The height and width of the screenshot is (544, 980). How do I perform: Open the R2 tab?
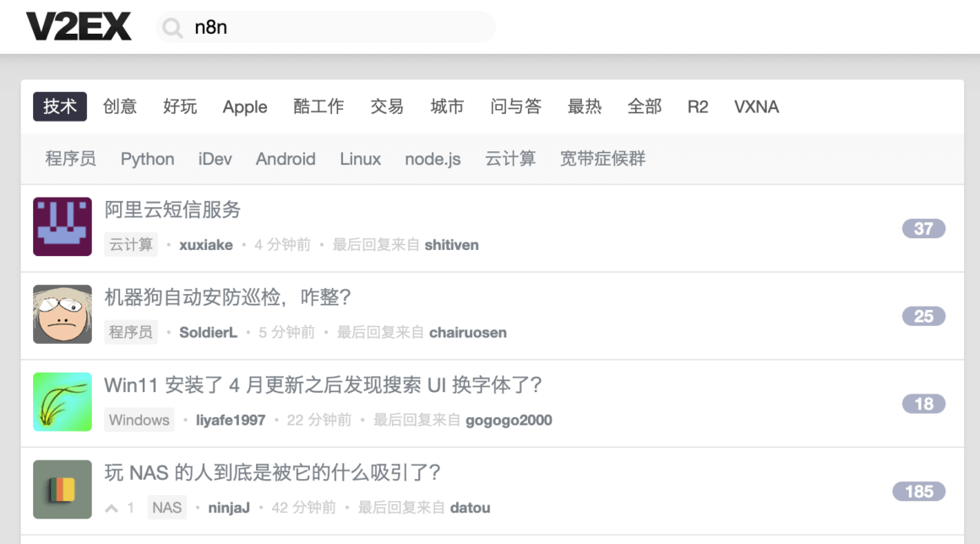[x=698, y=106]
